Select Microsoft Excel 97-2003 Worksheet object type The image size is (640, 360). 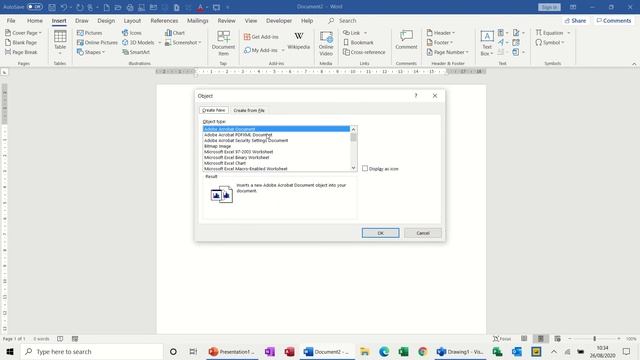(x=276, y=152)
